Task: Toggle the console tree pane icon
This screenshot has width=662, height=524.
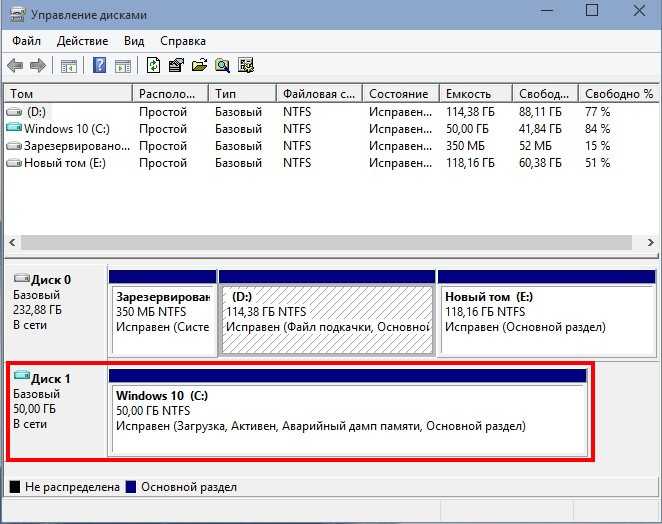Action: pyautogui.click(x=68, y=66)
